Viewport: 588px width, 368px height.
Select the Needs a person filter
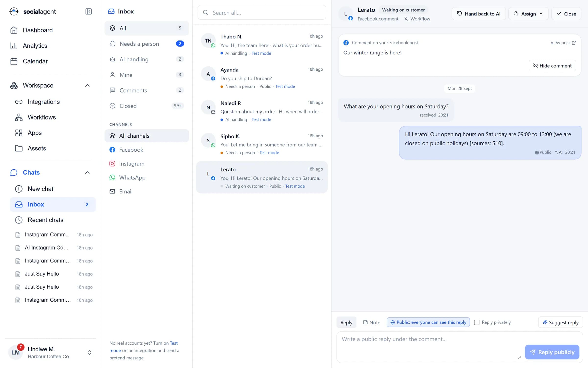(147, 44)
